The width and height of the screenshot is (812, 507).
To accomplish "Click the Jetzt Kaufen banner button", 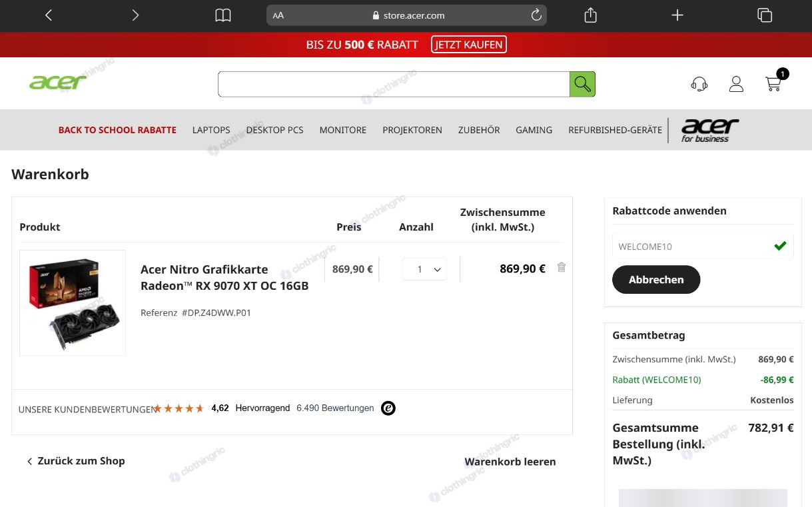I will (x=469, y=45).
